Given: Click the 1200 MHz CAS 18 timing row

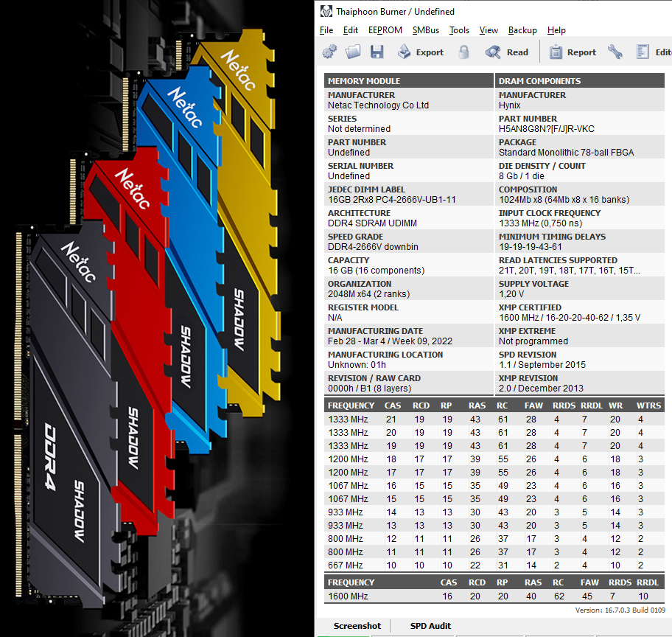Looking at the screenshot, I should [x=494, y=459].
